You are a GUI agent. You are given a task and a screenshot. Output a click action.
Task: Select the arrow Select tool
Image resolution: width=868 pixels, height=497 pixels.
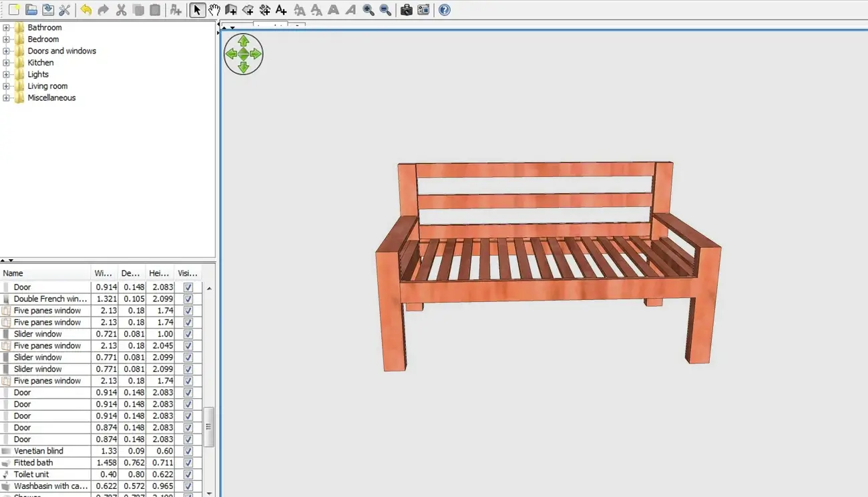[196, 9]
